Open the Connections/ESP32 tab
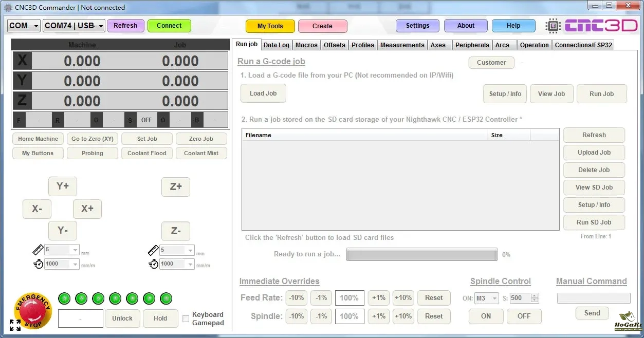The image size is (644, 338). 583,45
